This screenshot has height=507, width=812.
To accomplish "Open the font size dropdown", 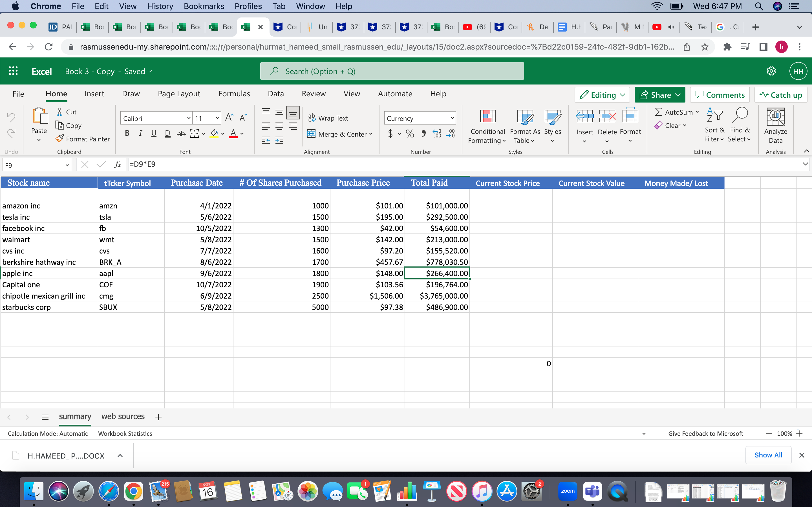I will tap(217, 118).
